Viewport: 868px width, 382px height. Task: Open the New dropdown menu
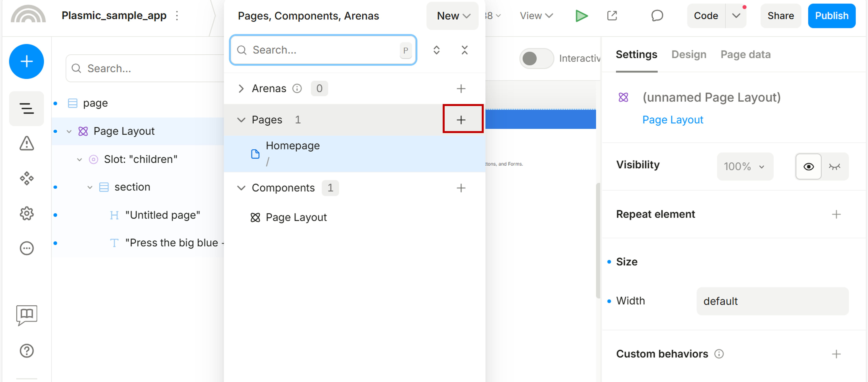tap(453, 16)
